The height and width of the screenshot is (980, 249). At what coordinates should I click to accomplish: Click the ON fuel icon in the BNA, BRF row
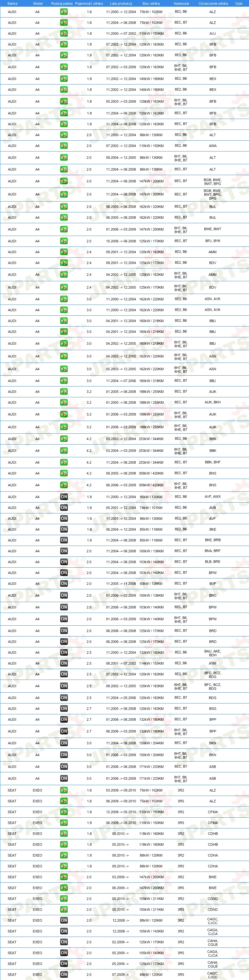click(x=64, y=551)
